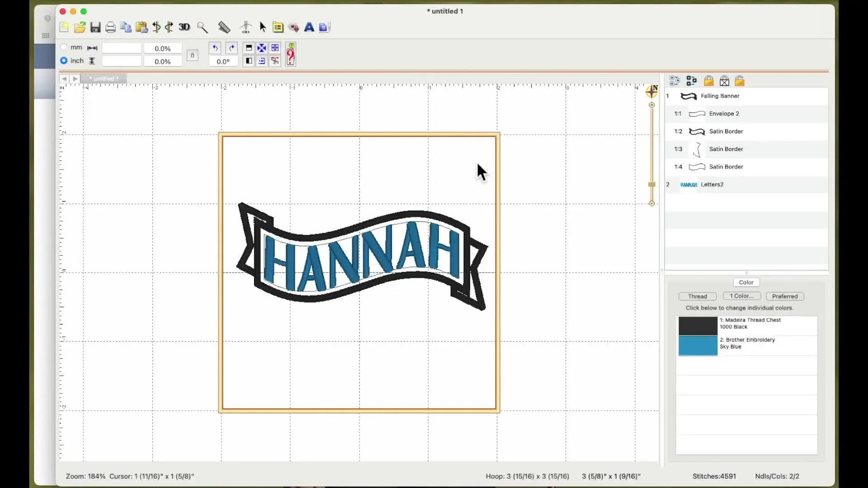Image resolution: width=868 pixels, height=488 pixels.
Task: Choose the arrow selection tool
Action: pyautogui.click(x=263, y=27)
